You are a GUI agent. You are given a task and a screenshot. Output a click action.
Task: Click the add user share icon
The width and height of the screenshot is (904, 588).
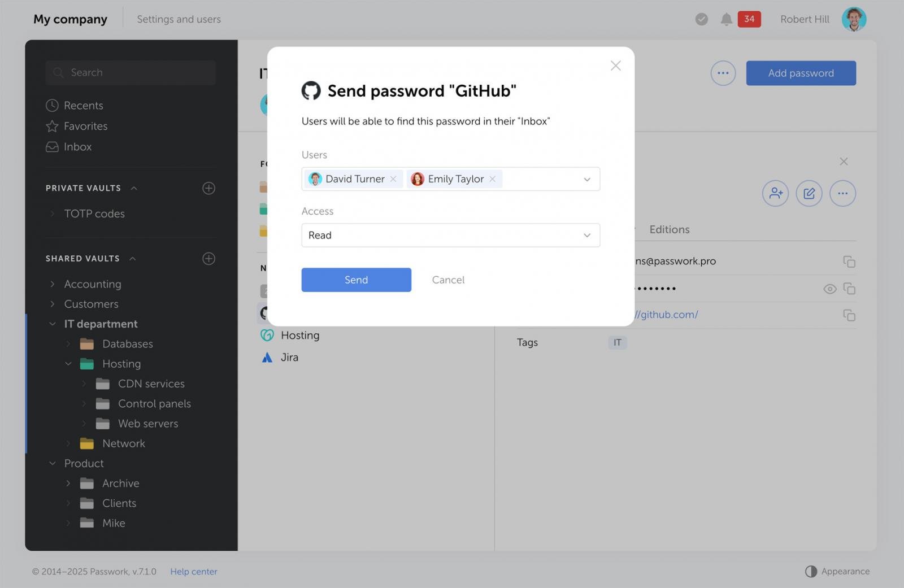click(x=775, y=193)
